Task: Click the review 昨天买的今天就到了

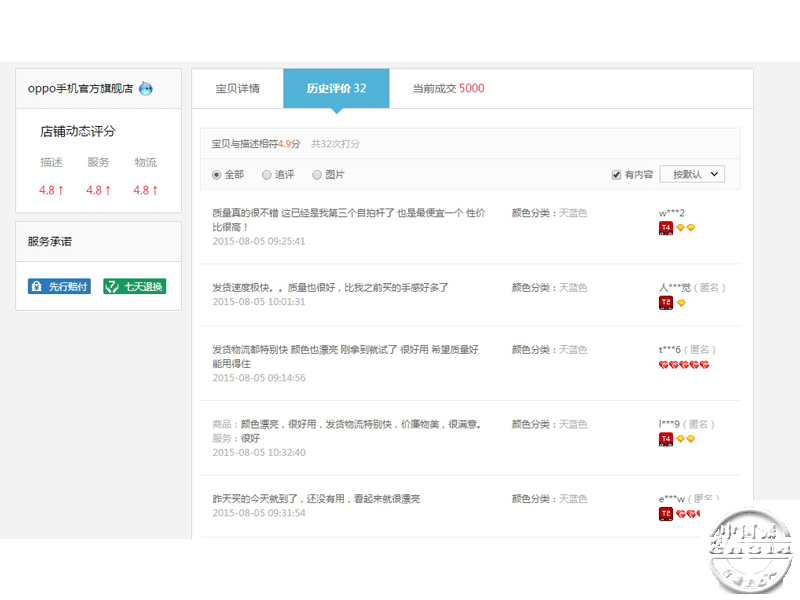Action: click(316, 498)
